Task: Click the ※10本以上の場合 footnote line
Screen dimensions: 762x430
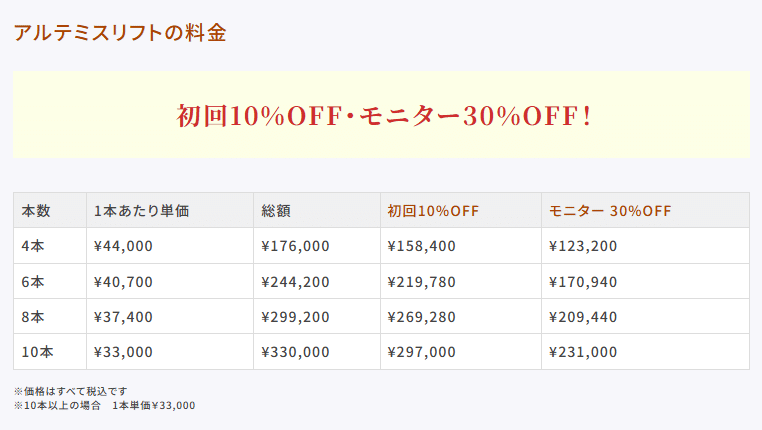Action: [104, 406]
